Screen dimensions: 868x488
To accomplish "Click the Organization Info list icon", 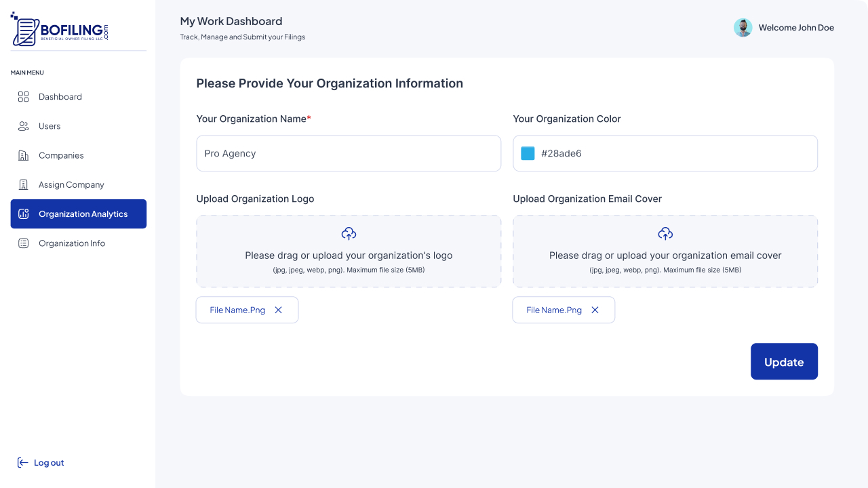I will pyautogui.click(x=23, y=243).
